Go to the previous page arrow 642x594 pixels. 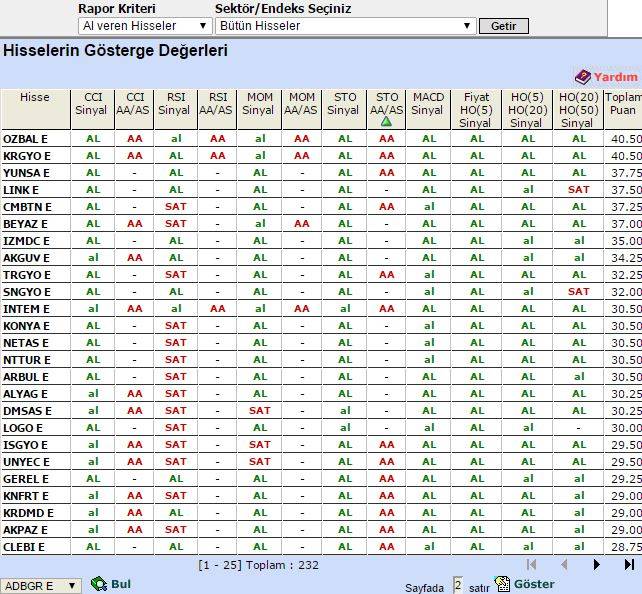[564, 565]
